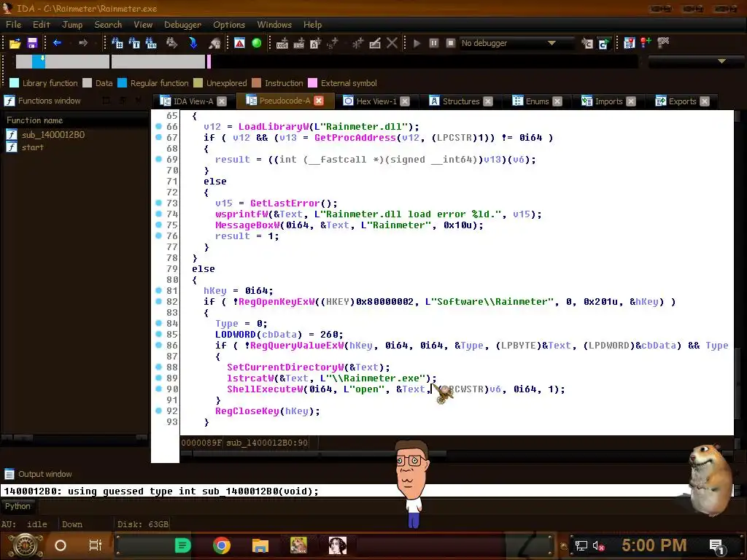Open the Debugger menu
The width and height of the screenshot is (747, 560).
pyautogui.click(x=183, y=25)
